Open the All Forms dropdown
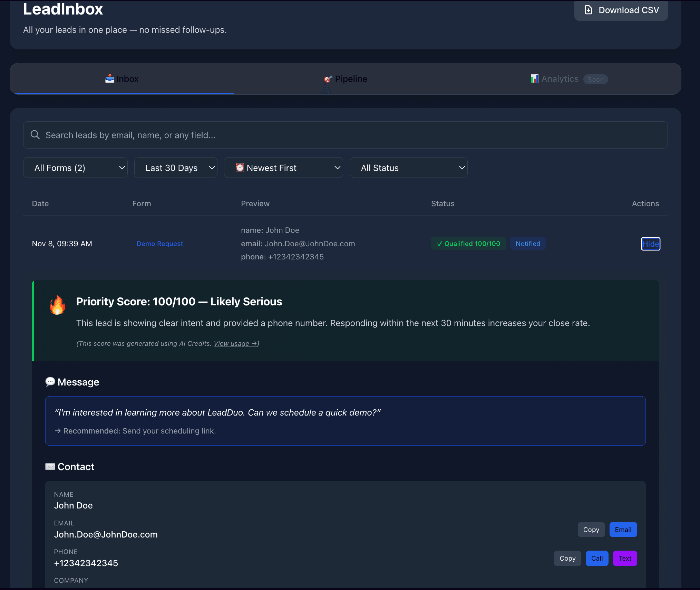The width and height of the screenshot is (700, 590). (75, 168)
